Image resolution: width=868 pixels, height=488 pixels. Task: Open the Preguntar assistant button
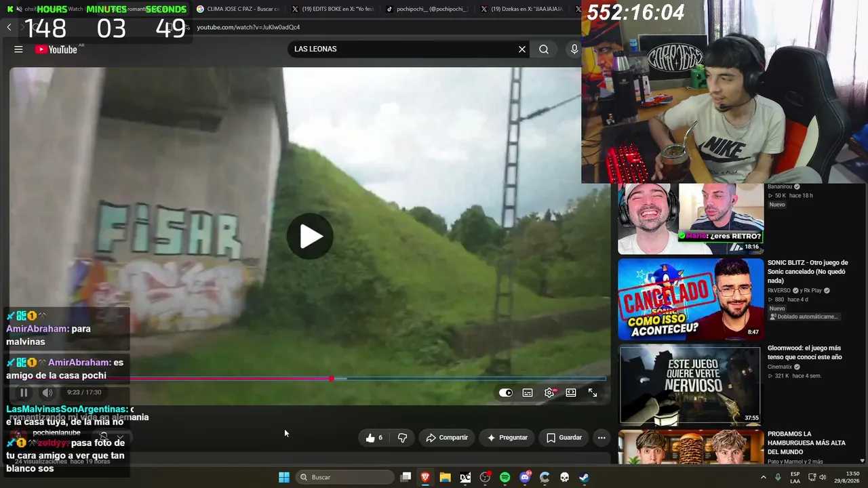507,438
